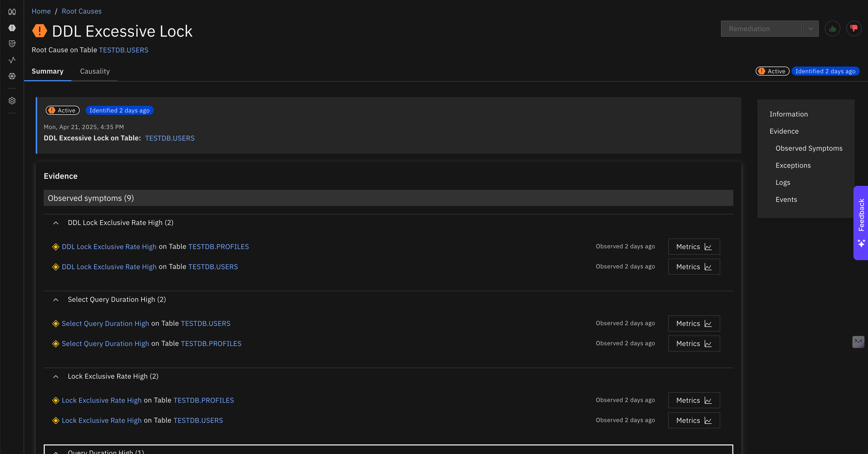Switch to the Causality tab
This screenshot has height=454, width=868.
point(95,71)
